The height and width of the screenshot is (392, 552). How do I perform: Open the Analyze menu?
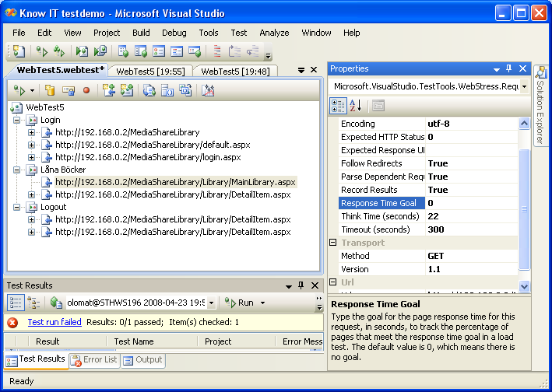pyautogui.click(x=274, y=33)
